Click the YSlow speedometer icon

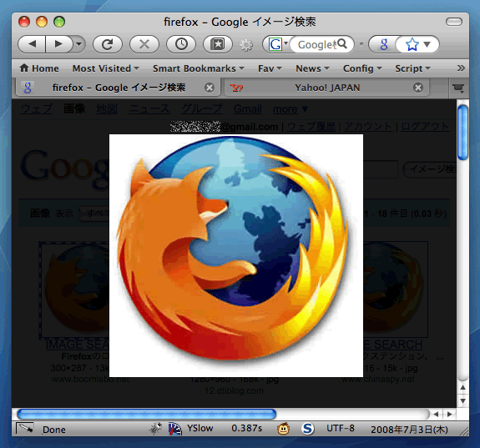[175, 429]
